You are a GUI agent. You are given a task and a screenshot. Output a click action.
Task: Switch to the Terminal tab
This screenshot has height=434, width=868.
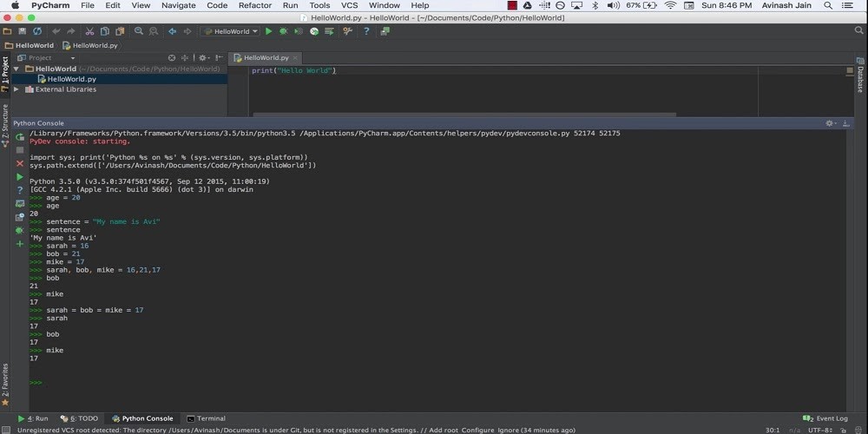click(206, 418)
